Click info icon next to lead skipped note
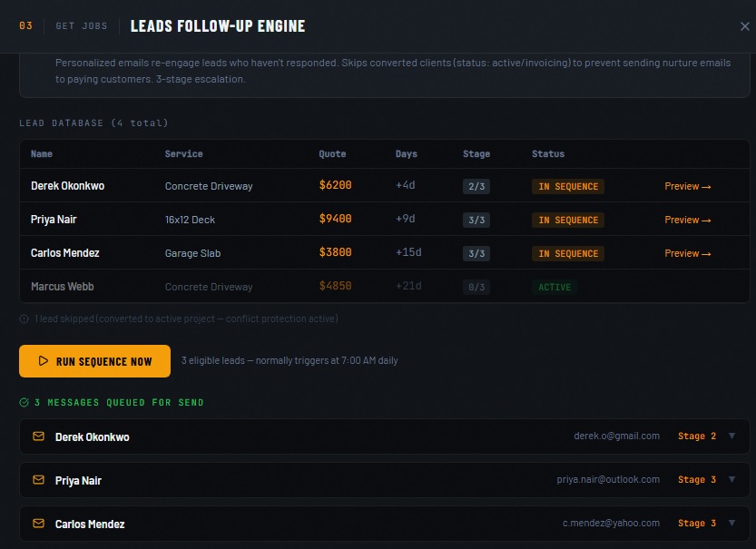756x549 pixels. (x=24, y=319)
